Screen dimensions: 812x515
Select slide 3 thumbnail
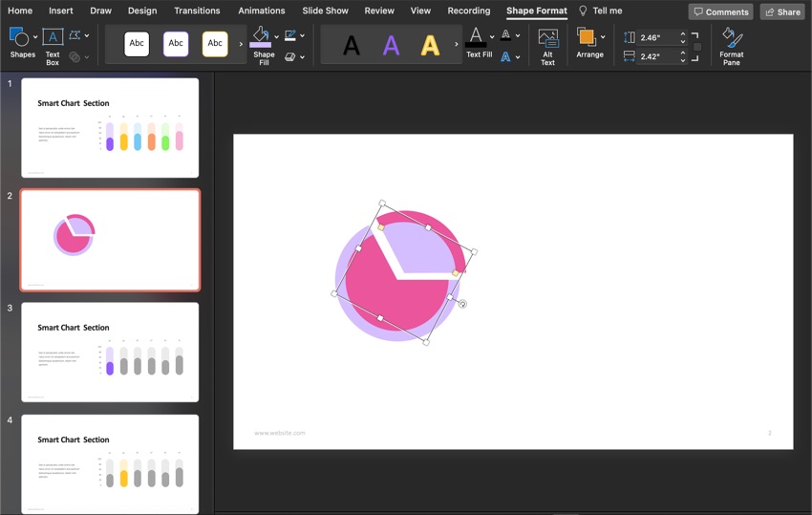110,352
